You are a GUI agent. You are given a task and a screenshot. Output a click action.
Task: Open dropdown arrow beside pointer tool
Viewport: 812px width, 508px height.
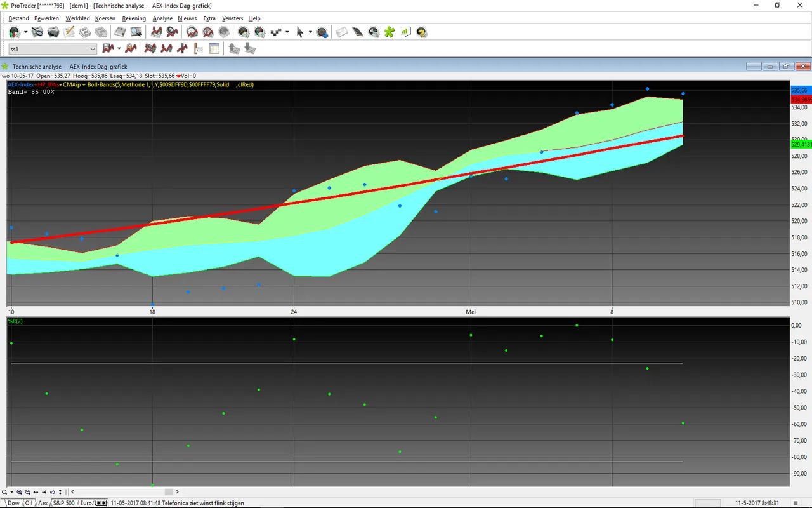pyautogui.click(x=310, y=32)
